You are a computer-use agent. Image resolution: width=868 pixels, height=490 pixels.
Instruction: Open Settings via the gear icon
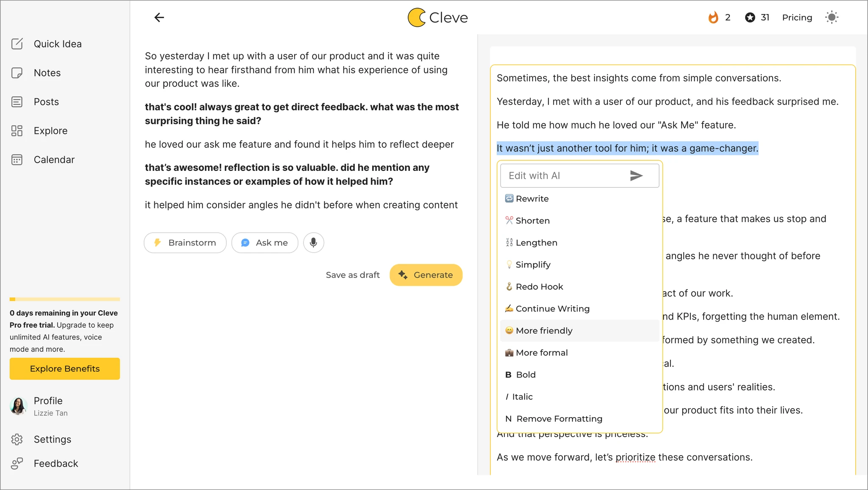[17, 440]
